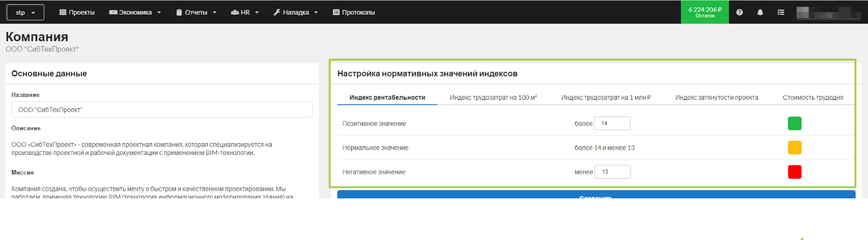This screenshot has width=868, height=240.
Task: Open the Проекты menu
Action: (x=76, y=12)
